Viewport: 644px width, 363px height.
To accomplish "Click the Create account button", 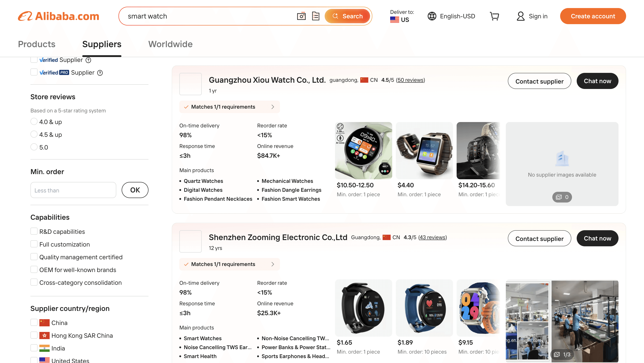I will [593, 16].
